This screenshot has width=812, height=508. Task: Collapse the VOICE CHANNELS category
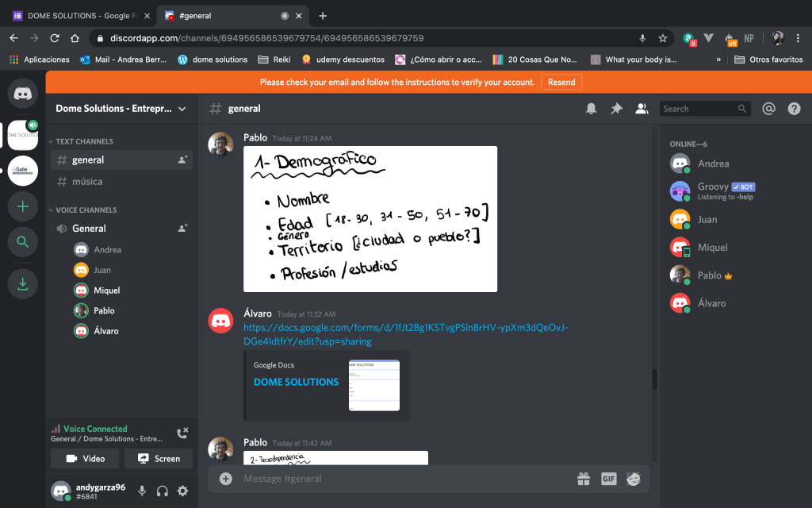click(x=85, y=210)
